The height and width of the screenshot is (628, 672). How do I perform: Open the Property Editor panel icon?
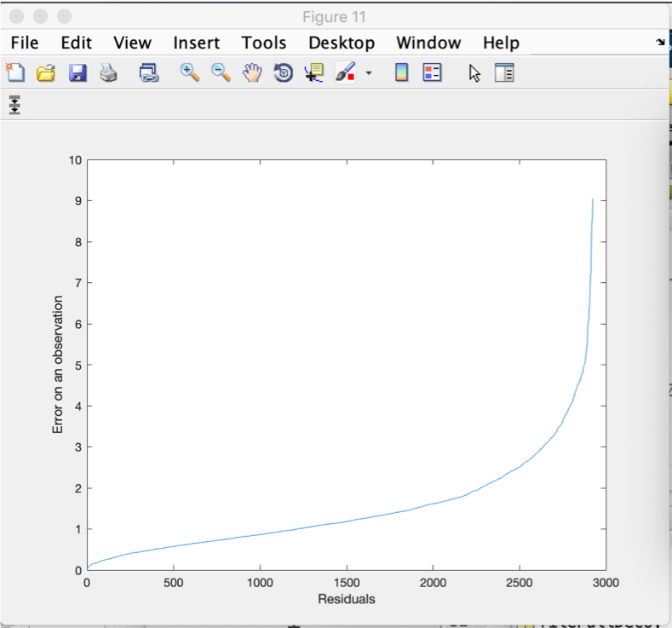point(504,72)
